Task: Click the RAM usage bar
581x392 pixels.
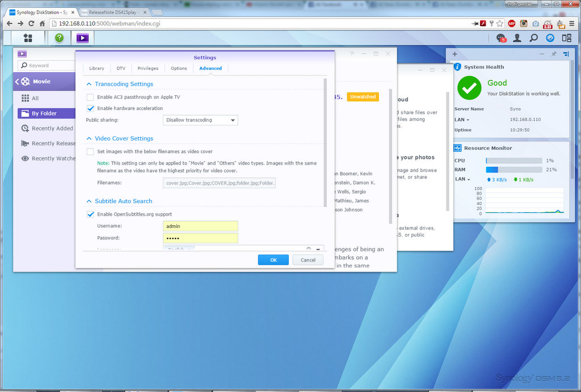Action: click(x=514, y=170)
